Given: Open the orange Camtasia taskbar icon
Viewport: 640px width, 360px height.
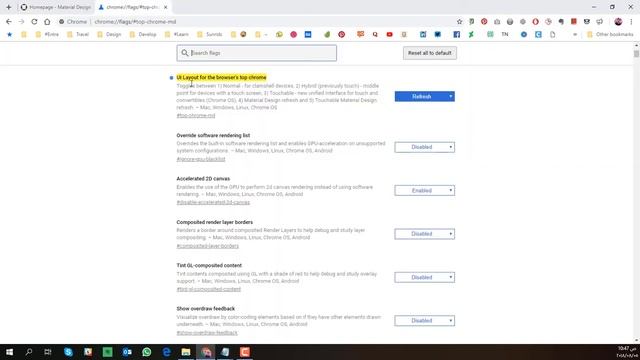Looking at the screenshot, I should 245,352.
